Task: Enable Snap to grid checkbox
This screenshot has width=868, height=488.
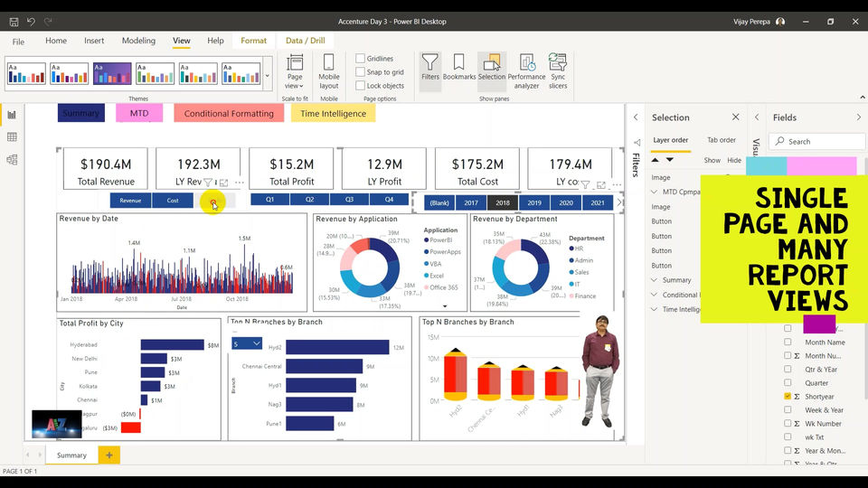Action: (361, 72)
